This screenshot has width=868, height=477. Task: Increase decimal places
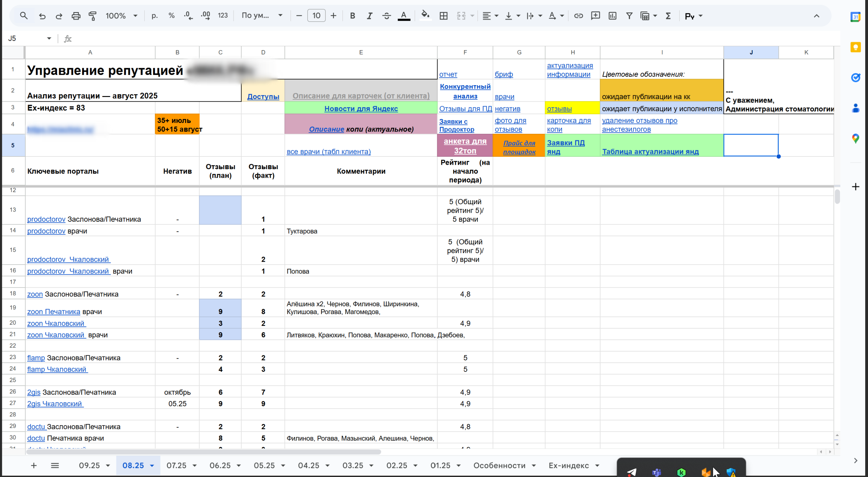tap(205, 15)
